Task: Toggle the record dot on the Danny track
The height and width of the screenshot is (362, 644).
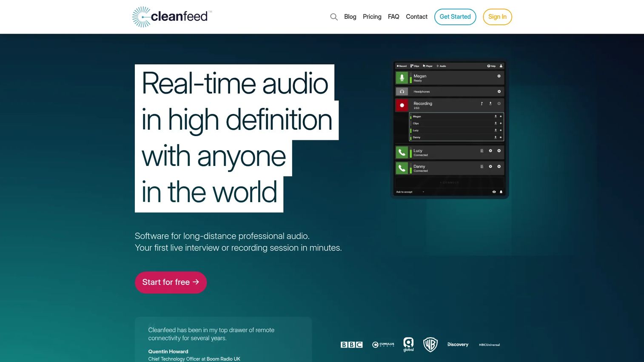Action: tap(501, 137)
